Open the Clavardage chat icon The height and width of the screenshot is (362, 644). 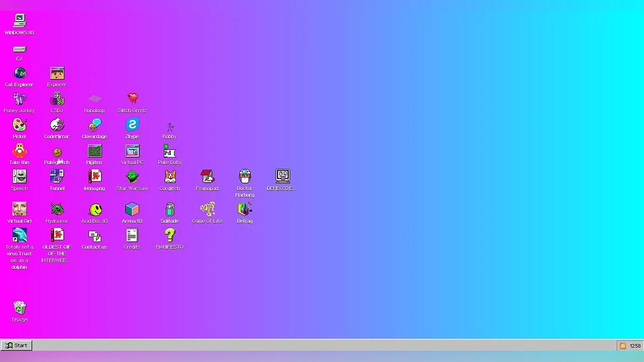point(94,125)
